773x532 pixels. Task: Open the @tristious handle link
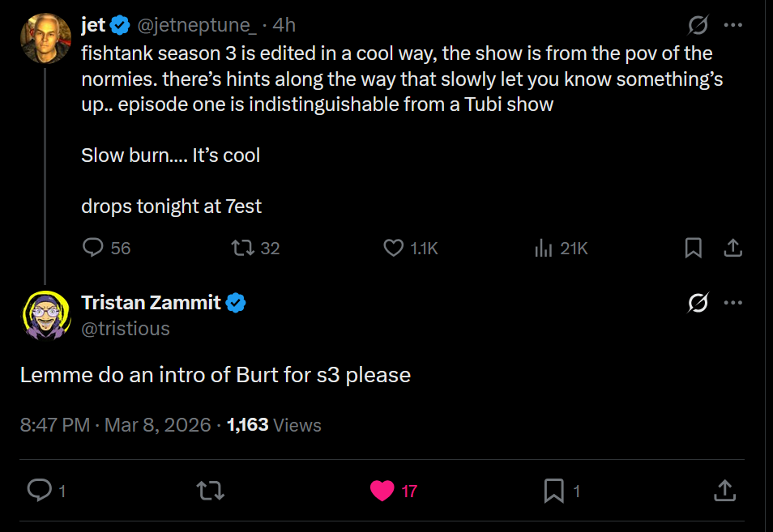coord(126,328)
